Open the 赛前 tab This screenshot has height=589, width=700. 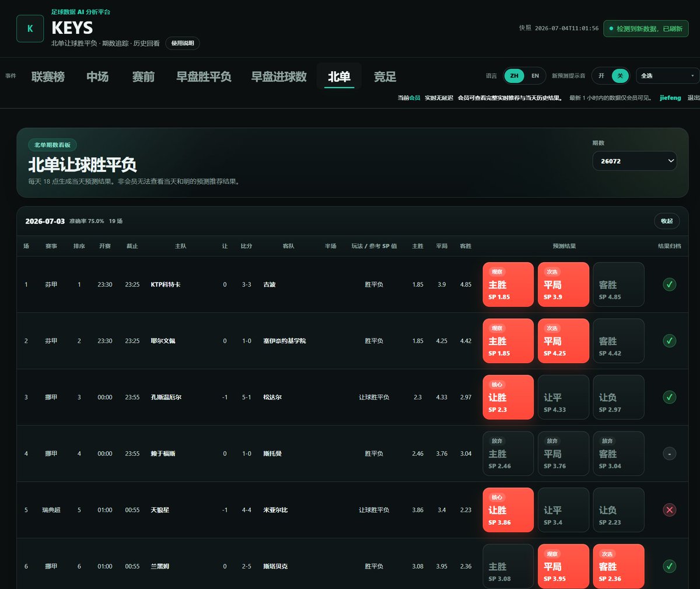pos(143,76)
